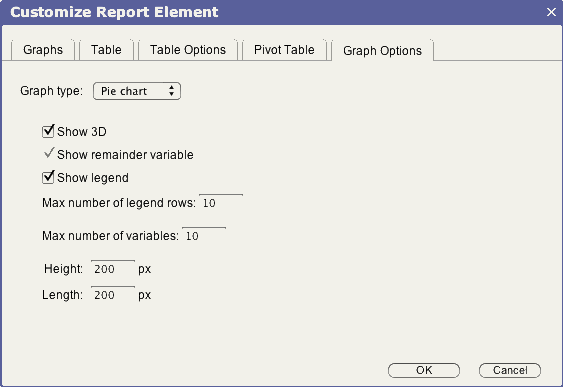Dismiss the dialog with Cancel
Screen dimensions: 563x387
510,370
